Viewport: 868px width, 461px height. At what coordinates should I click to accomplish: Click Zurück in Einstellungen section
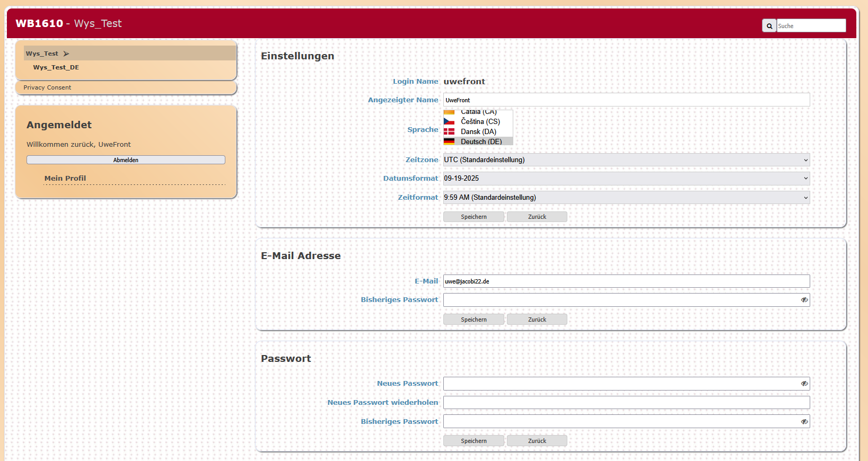pos(537,217)
